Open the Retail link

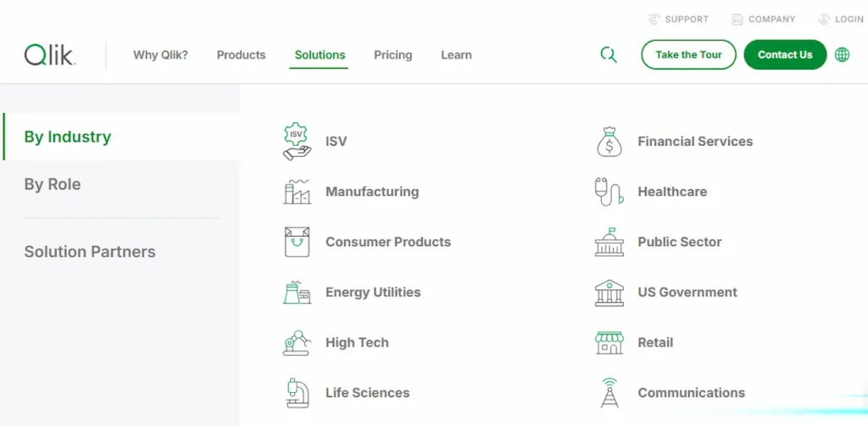tap(655, 342)
